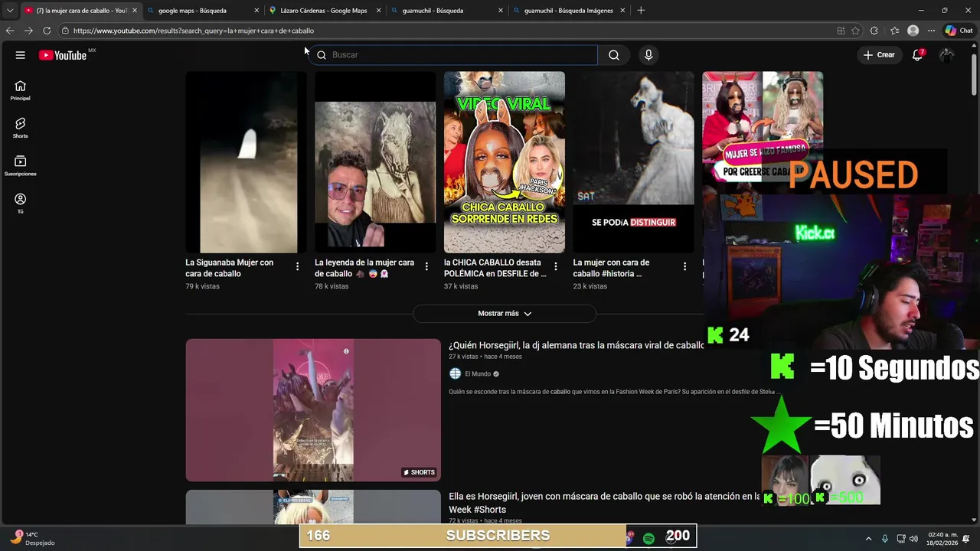Bookmark this page with the star icon
Viewport: 980px width, 551px height.
click(855, 31)
